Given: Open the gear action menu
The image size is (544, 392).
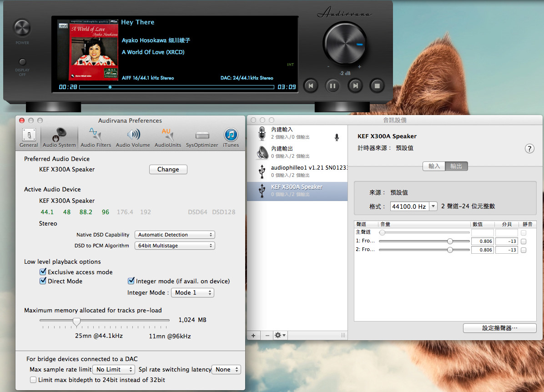Looking at the screenshot, I should 280,336.
